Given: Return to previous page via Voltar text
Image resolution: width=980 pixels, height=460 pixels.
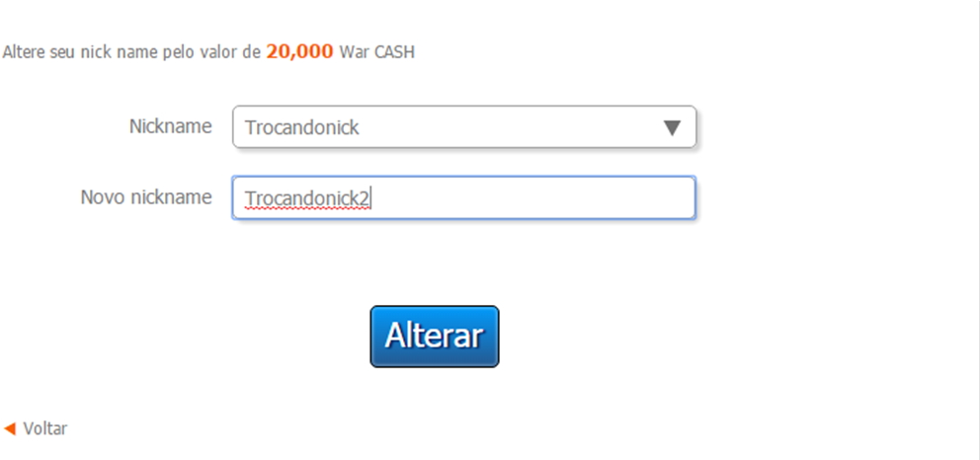Looking at the screenshot, I should click(x=45, y=428).
